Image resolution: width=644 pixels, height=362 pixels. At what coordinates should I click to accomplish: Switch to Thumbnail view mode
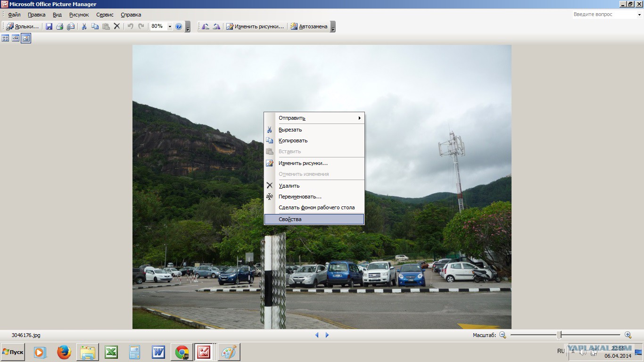(5, 38)
